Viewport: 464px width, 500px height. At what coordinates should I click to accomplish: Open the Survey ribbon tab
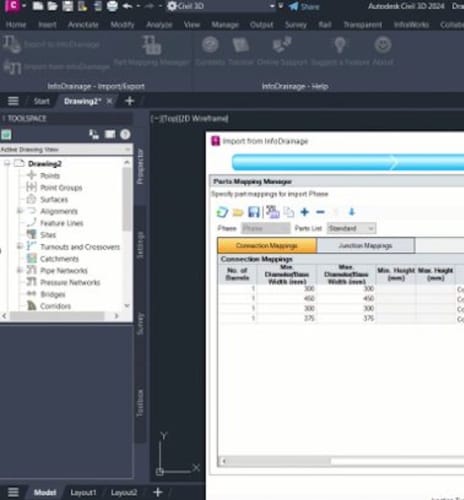point(295,25)
